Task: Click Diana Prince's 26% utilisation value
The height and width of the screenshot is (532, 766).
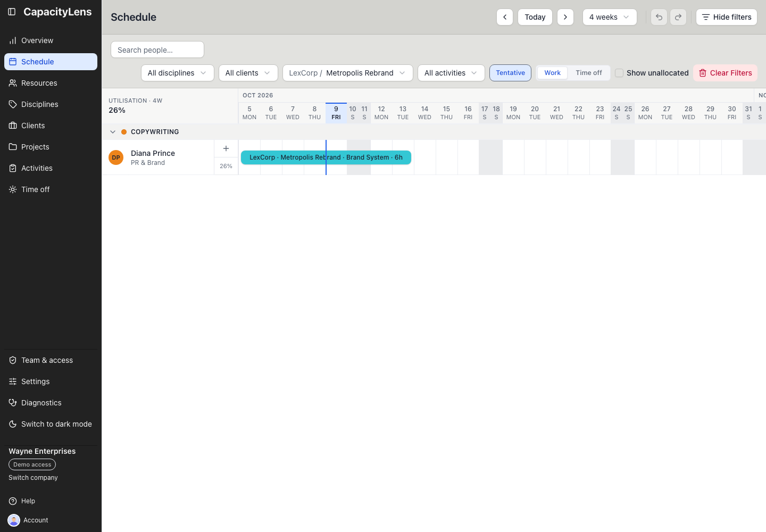Action: pyautogui.click(x=226, y=166)
